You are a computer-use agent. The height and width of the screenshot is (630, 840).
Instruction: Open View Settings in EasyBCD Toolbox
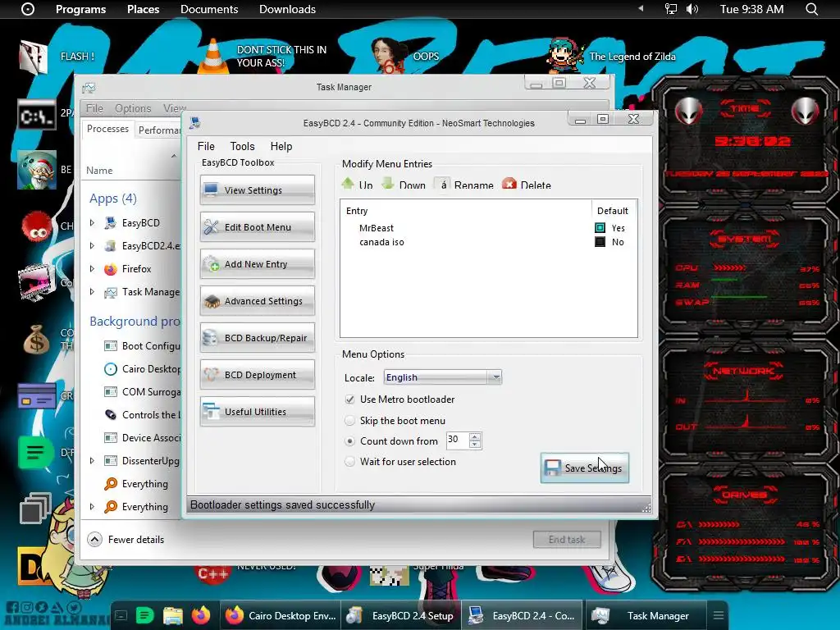pos(257,190)
